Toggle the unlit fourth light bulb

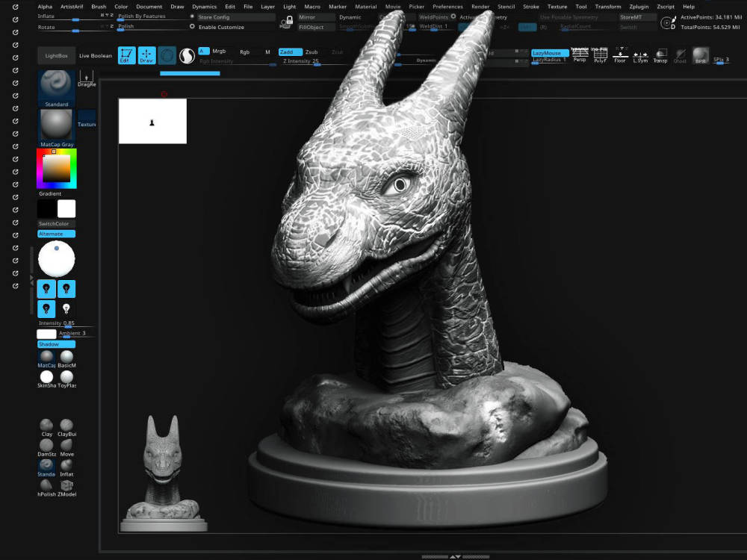click(x=66, y=308)
